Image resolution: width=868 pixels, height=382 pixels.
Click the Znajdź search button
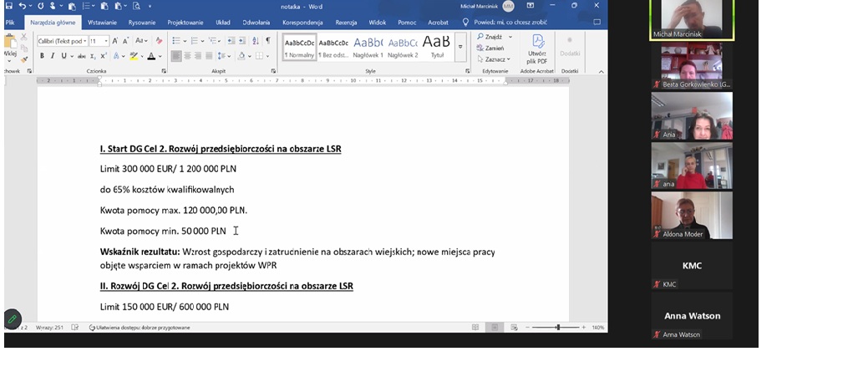[x=490, y=37]
